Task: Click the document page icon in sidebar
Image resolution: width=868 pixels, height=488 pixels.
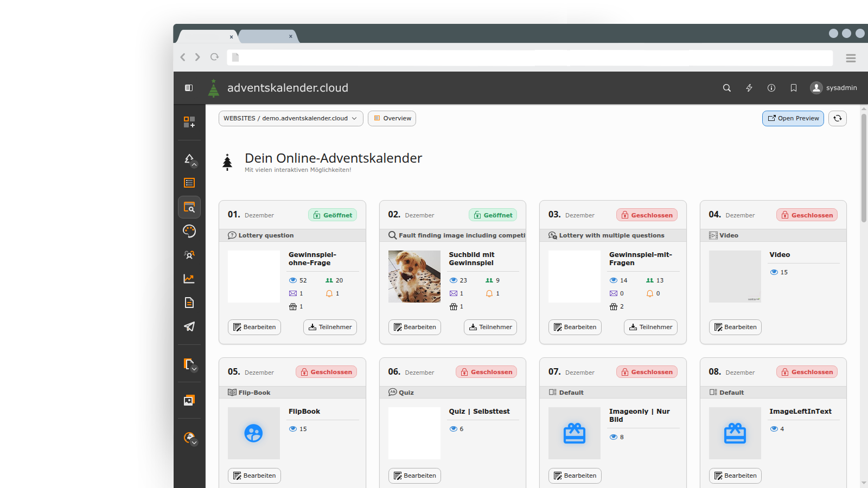Action: 189,303
